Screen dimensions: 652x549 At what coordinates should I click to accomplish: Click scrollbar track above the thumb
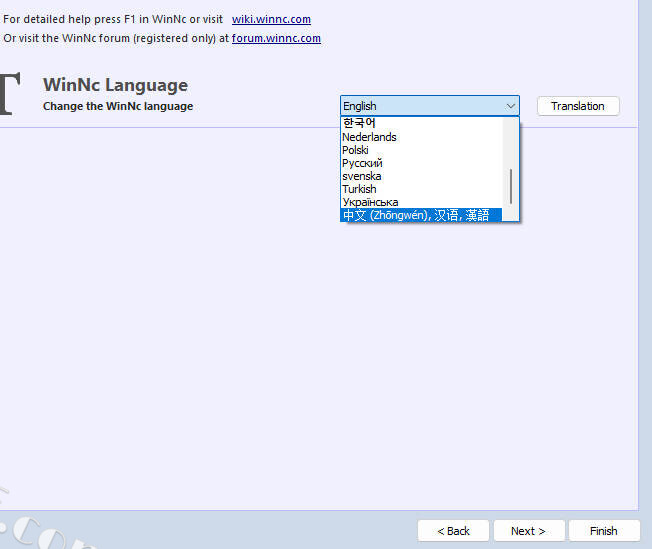tap(511, 140)
